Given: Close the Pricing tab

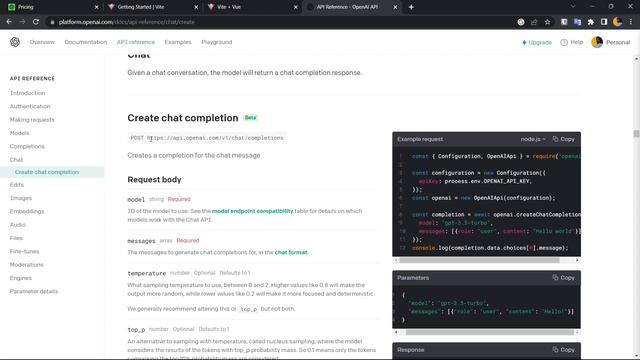Looking at the screenshot, I should point(96,7).
